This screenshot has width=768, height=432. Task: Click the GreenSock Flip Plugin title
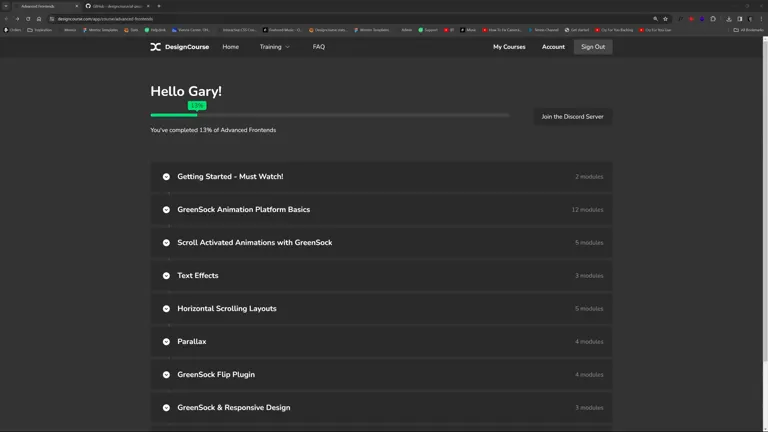coord(216,375)
